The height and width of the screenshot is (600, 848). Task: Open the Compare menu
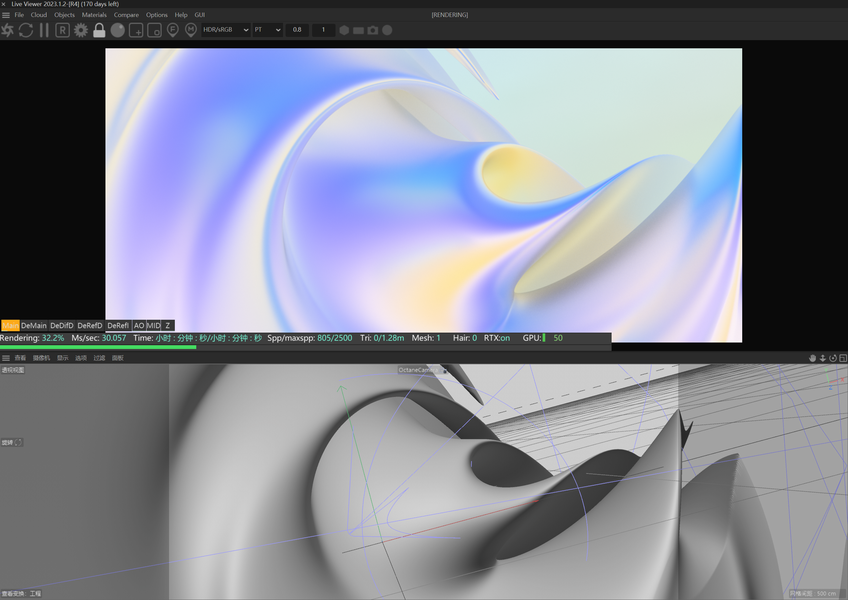pyautogui.click(x=126, y=15)
